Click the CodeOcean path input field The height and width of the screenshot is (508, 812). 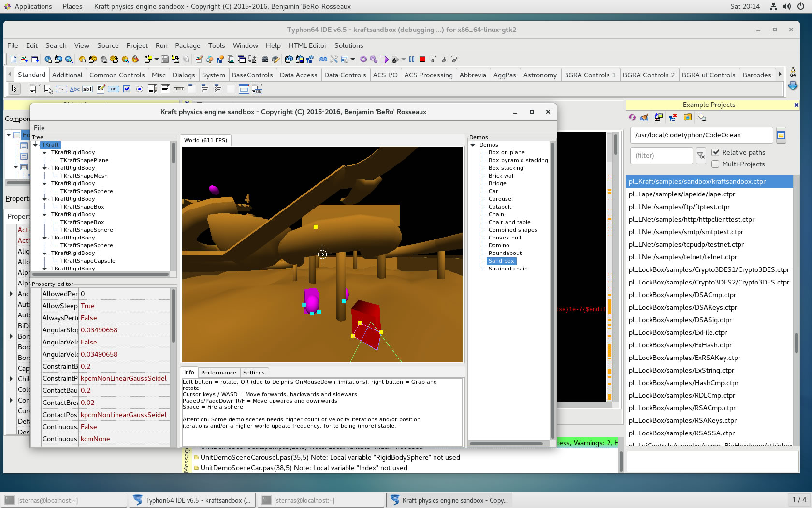coord(701,135)
